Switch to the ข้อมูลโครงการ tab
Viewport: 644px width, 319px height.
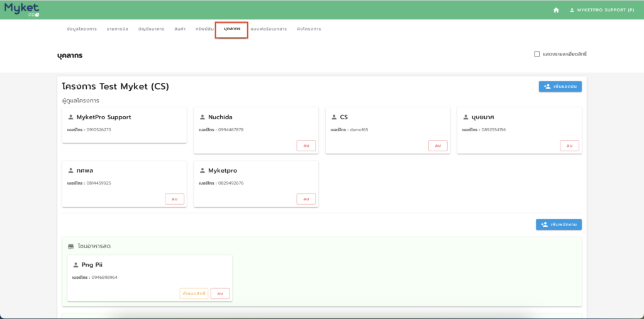(x=82, y=30)
